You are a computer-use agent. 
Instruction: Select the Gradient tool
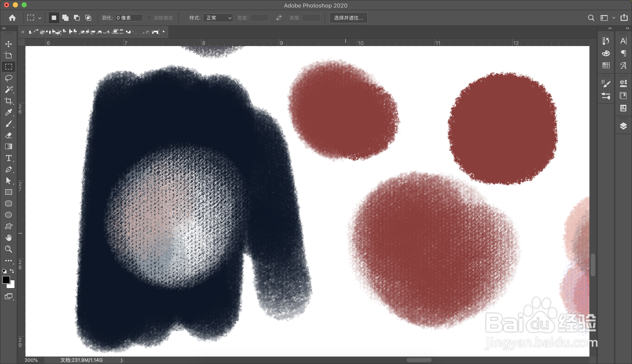[x=9, y=146]
